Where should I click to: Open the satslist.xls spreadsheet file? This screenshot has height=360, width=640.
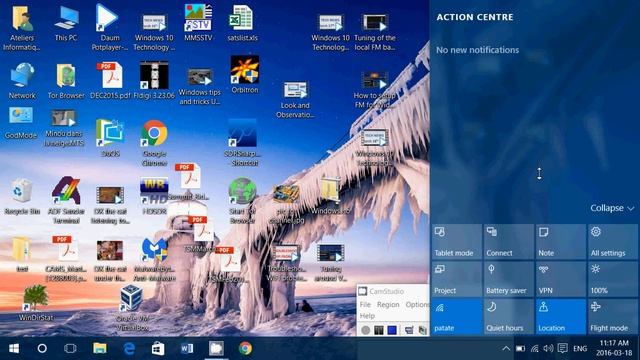pos(242,23)
